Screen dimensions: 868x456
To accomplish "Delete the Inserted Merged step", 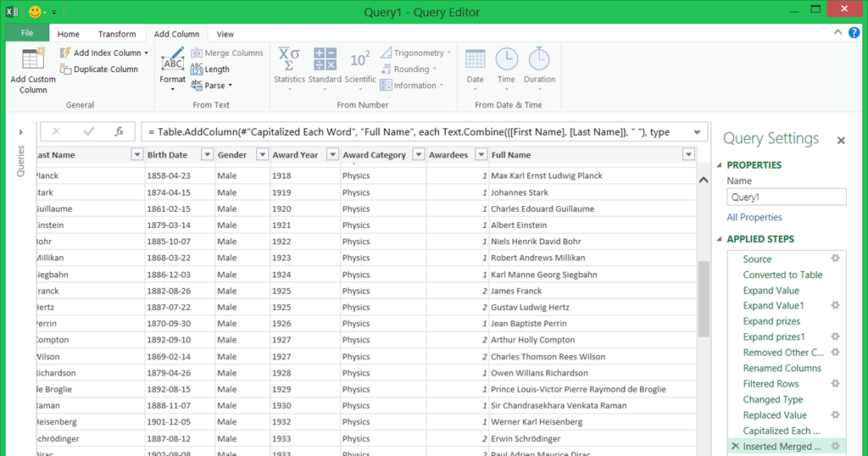I will pos(735,447).
